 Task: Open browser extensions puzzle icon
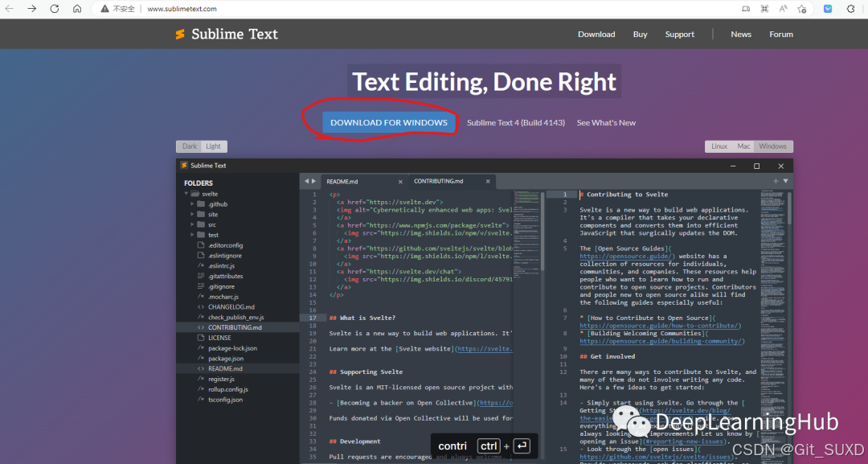point(851,9)
